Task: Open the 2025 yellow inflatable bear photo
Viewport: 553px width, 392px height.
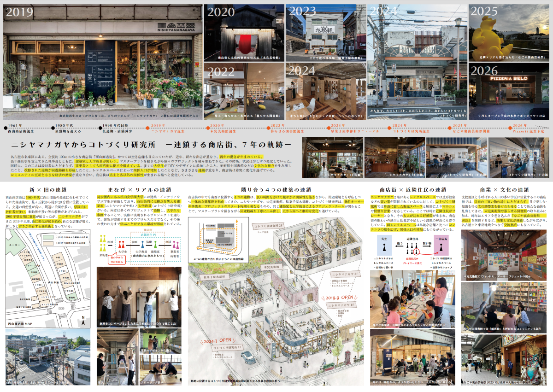Action: point(509,33)
